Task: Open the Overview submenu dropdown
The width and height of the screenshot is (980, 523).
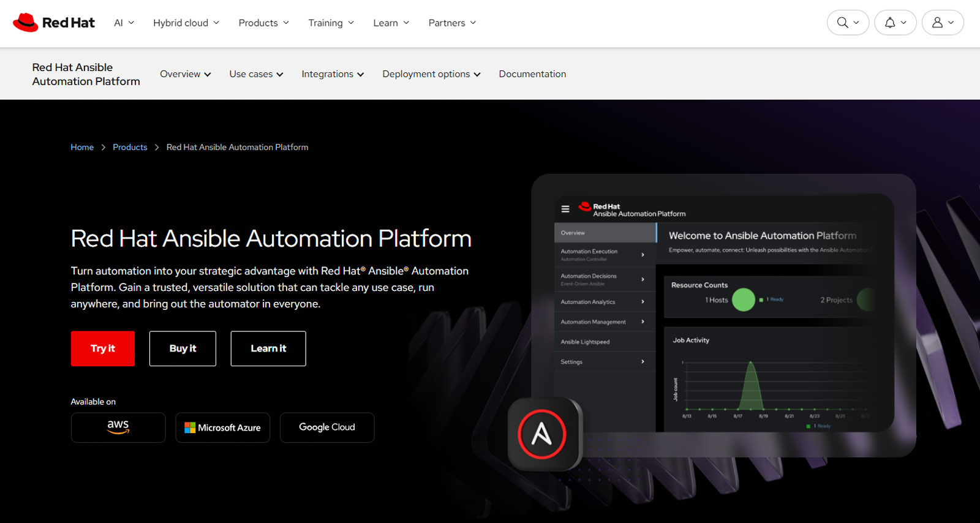Action: (186, 74)
